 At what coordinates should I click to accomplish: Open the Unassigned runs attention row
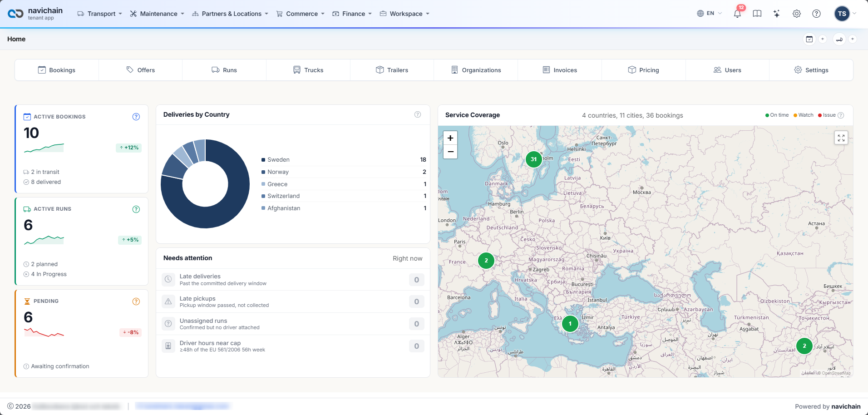pos(293,324)
